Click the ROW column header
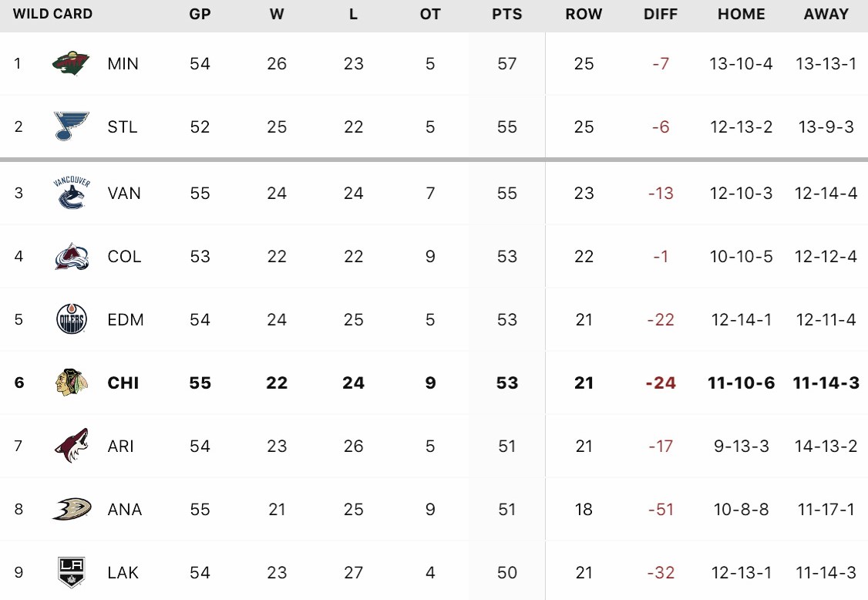Image resolution: width=868 pixels, height=600 pixels. coord(584,15)
